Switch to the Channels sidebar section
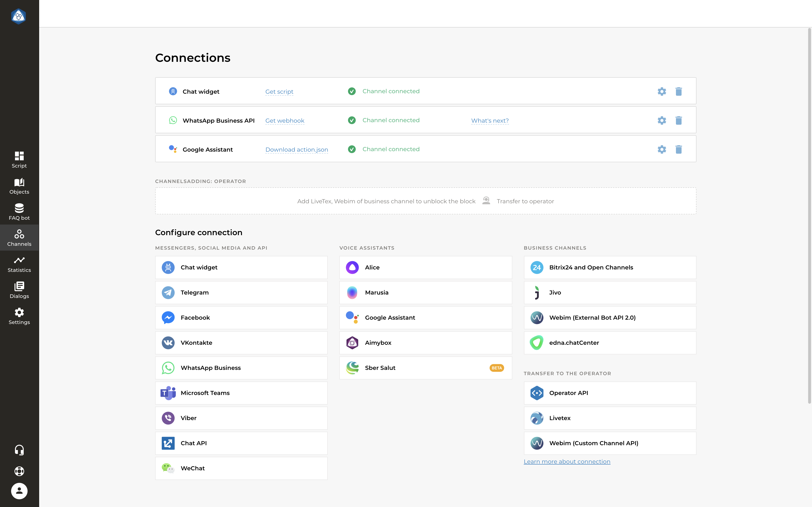Viewport: 812px width, 507px height. (19, 238)
